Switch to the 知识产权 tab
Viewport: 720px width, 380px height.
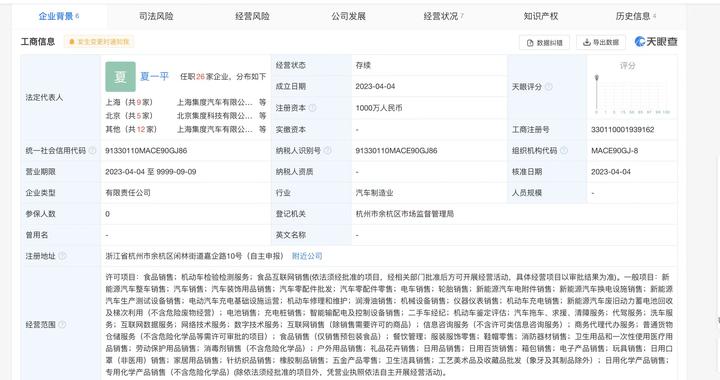pyautogui.click(x=541, y=16)
